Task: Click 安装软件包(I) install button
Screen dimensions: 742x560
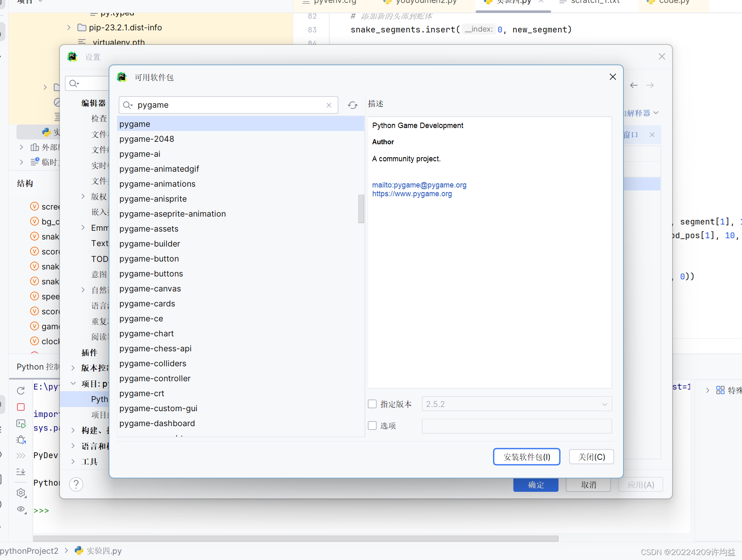Action: (527, 457)
